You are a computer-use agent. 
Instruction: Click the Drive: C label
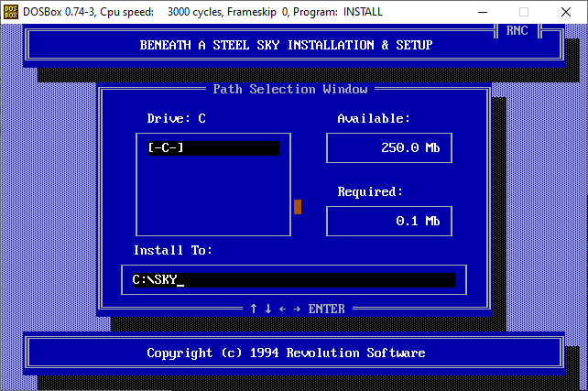(x=176, y=118)
